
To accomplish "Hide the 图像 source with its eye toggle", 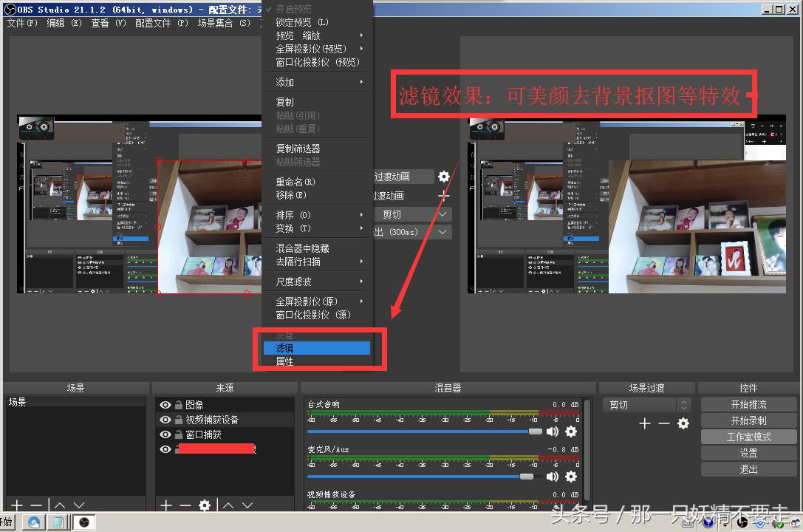I will pos(165,405).
